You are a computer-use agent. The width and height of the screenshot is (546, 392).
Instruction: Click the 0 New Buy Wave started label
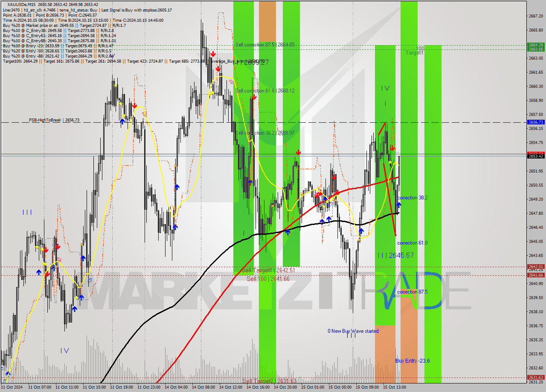[x=353, y=331]
